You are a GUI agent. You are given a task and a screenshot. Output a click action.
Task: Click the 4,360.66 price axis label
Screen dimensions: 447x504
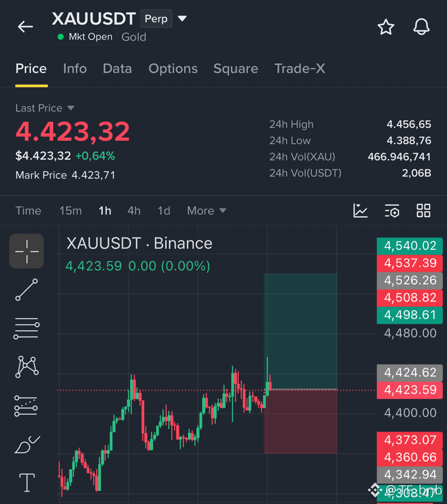410,458
